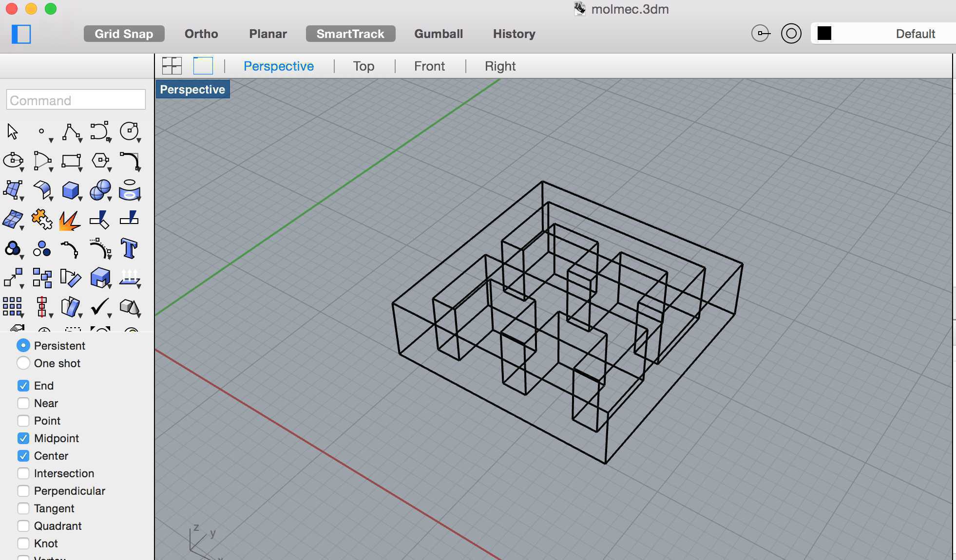Click the Join puzzle-piece icon
The image size is (956, 560).
click(x=42, y=220)
